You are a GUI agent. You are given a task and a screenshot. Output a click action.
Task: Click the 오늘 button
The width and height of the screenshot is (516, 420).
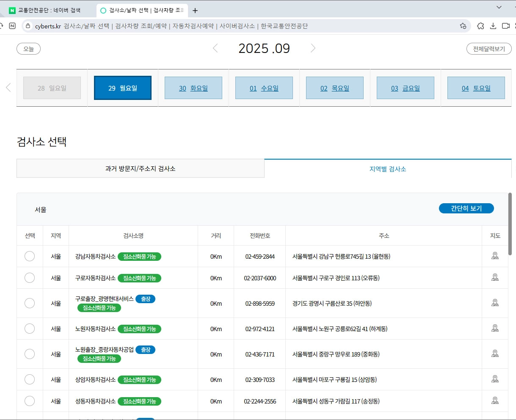[28, 48]
